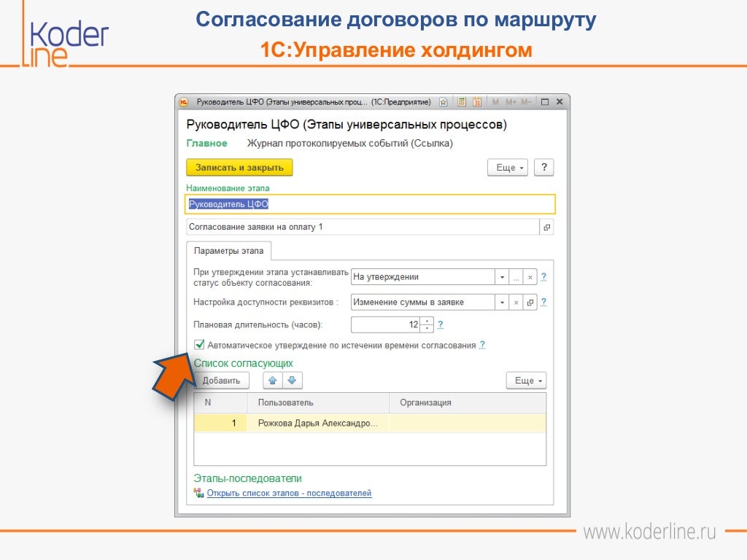747x560 pixels.
Task: Click the M+ memory button
Action: [x=511, y=102]
